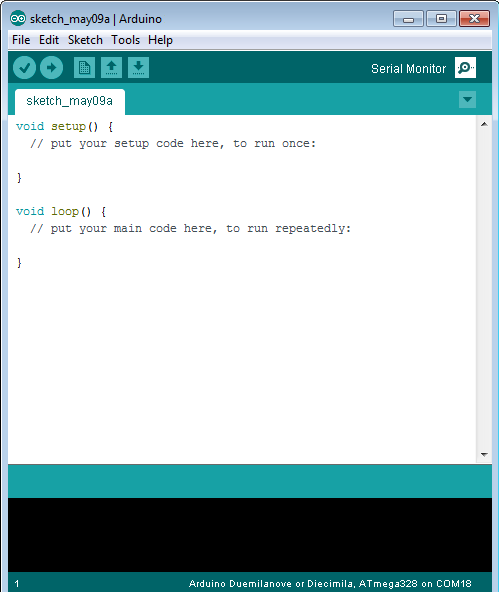Place cursor on the void setup() line
Viewport: 499px width, 592px height.
(65, 126)
